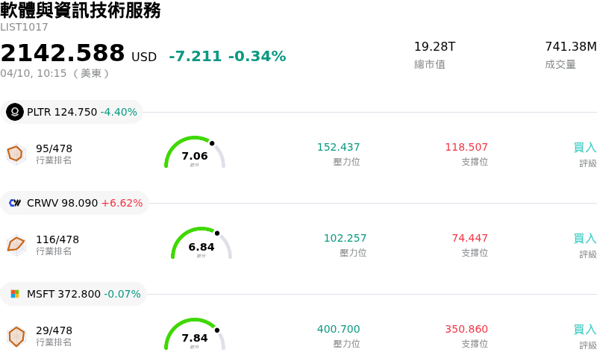Open MSFT industry rank radar icon
The width and height of the screenshot is (597, 364).
point(16,336)
